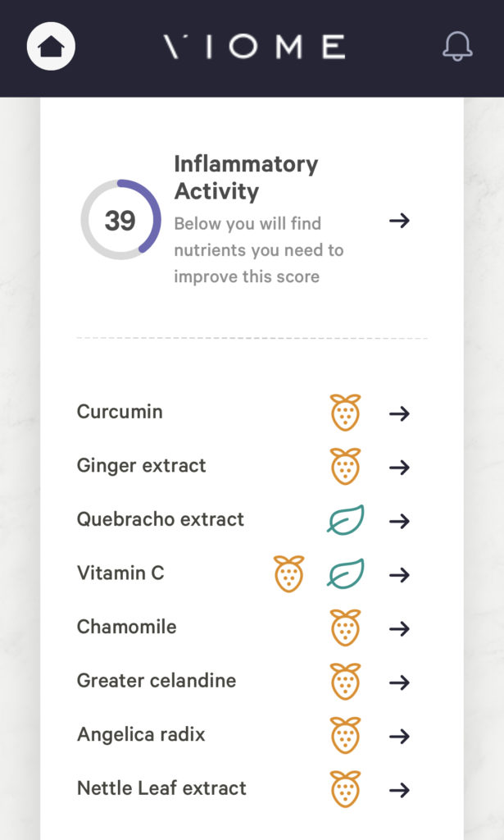Click the leaf icon next to Vitamin C
Image resolution: width=504 pixels, height=840 pixels.
point(347,574)
